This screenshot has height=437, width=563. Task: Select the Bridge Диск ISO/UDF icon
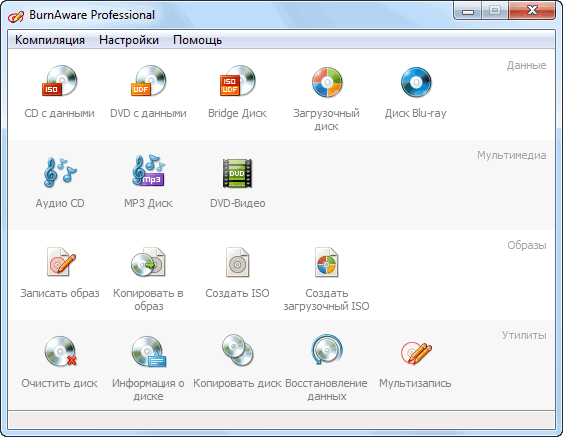(237, 81)
